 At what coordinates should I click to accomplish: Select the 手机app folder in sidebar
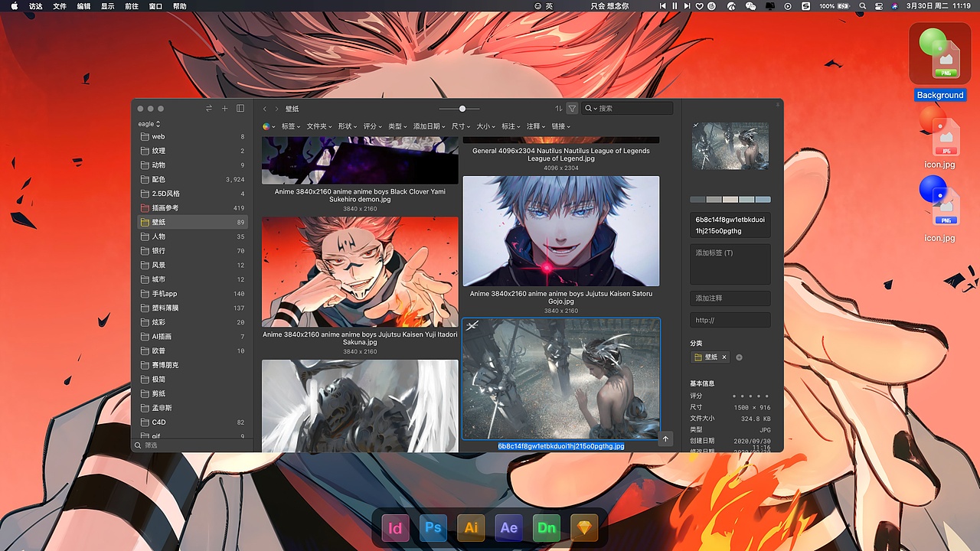tap(191, 293)
